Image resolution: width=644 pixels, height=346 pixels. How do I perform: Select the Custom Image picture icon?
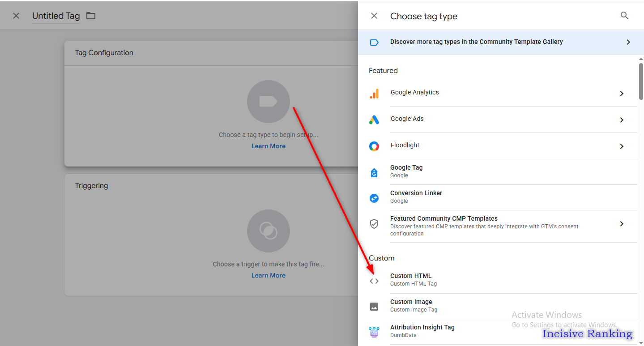coord(374,307)
